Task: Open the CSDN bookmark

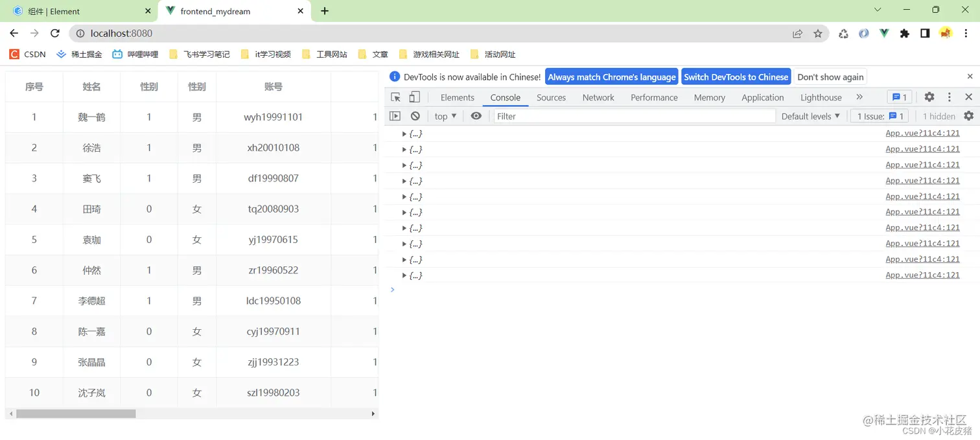Action: click(x=28, y=54)
